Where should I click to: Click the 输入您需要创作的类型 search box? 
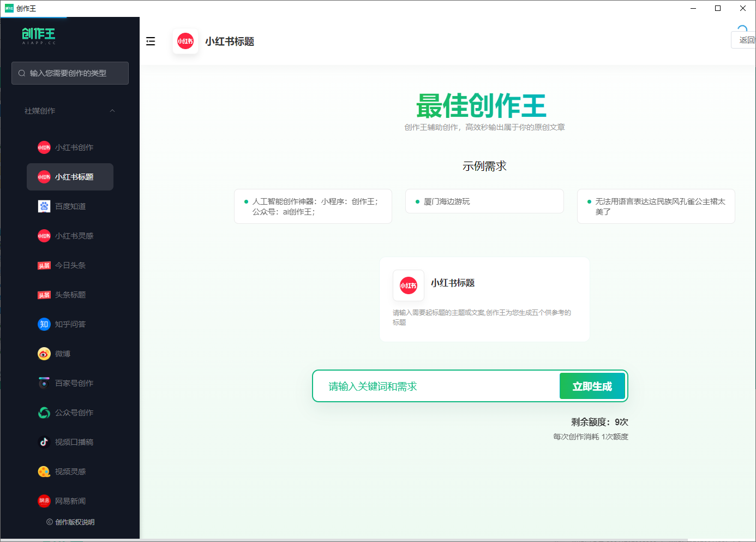tap(70, 73)
